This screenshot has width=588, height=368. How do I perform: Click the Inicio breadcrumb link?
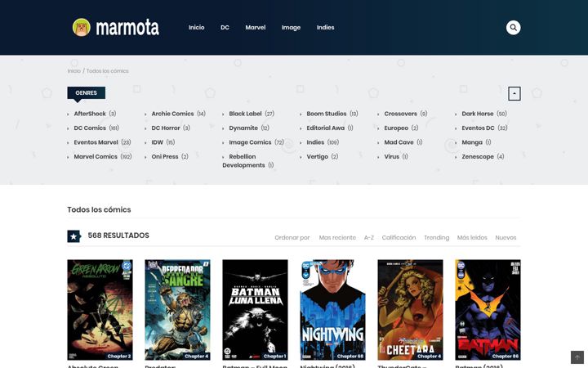(x=73, y=71)
